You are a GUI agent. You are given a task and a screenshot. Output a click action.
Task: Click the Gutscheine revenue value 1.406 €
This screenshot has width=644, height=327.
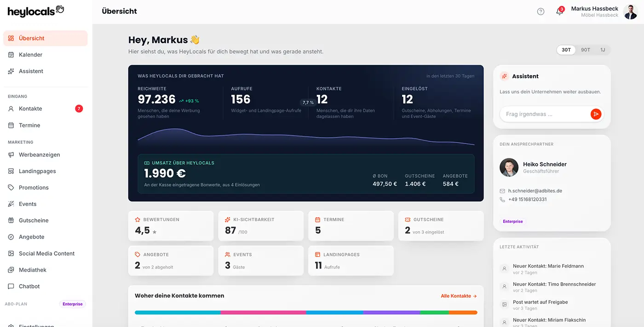tap(415, 184)
